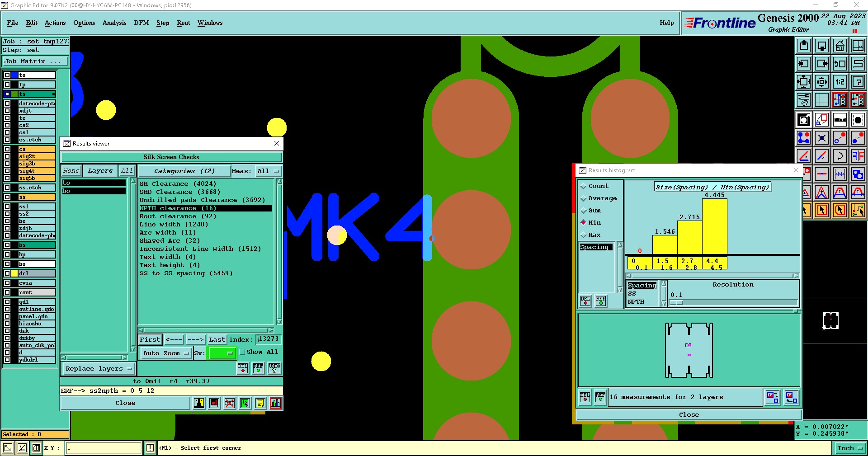This screenshot has height=456, width=868.
Task: Select the Average radio option
Action: pyautogui.click(x=584, y=198)
